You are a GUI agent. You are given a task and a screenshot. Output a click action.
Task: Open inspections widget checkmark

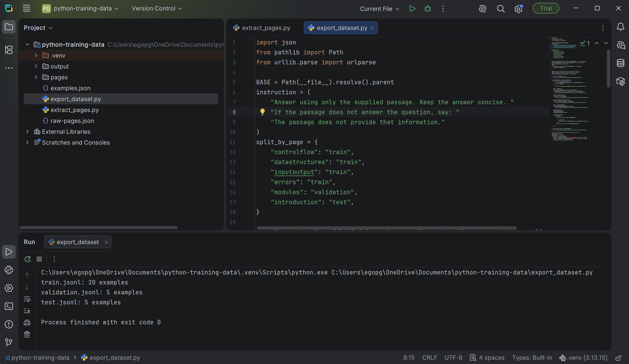click(x=585, y=43)
